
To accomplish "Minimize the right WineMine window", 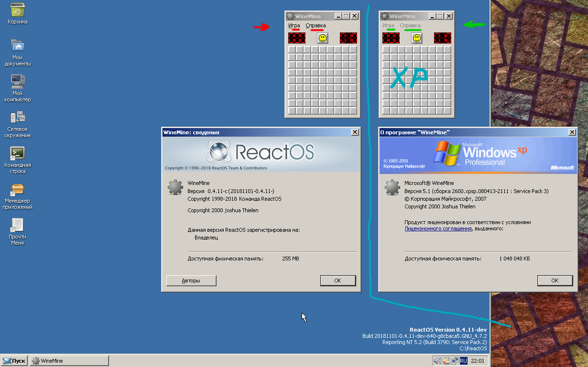I will (433, 16).
